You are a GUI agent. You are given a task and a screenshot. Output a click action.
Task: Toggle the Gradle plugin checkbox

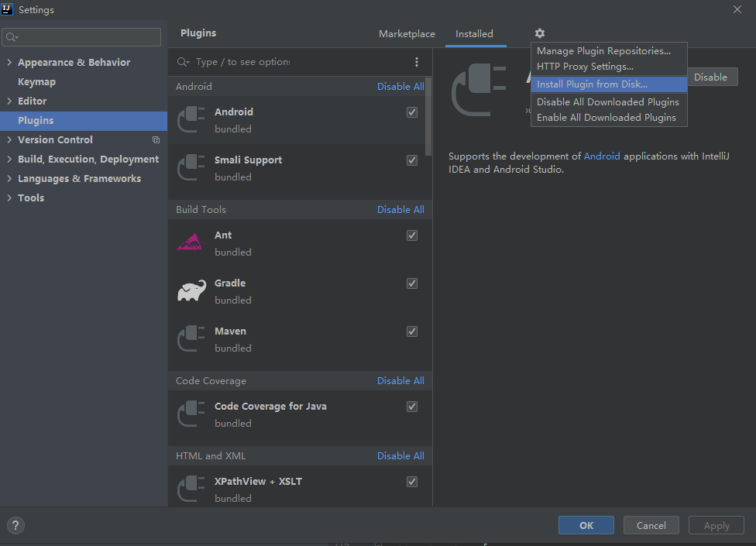[x=412, y=283]
